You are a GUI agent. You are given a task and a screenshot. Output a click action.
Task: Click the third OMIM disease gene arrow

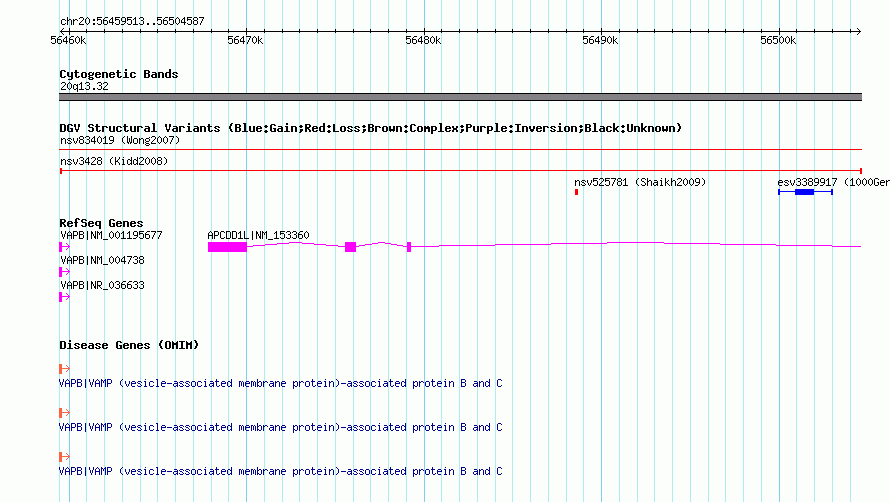click(64, 456)
